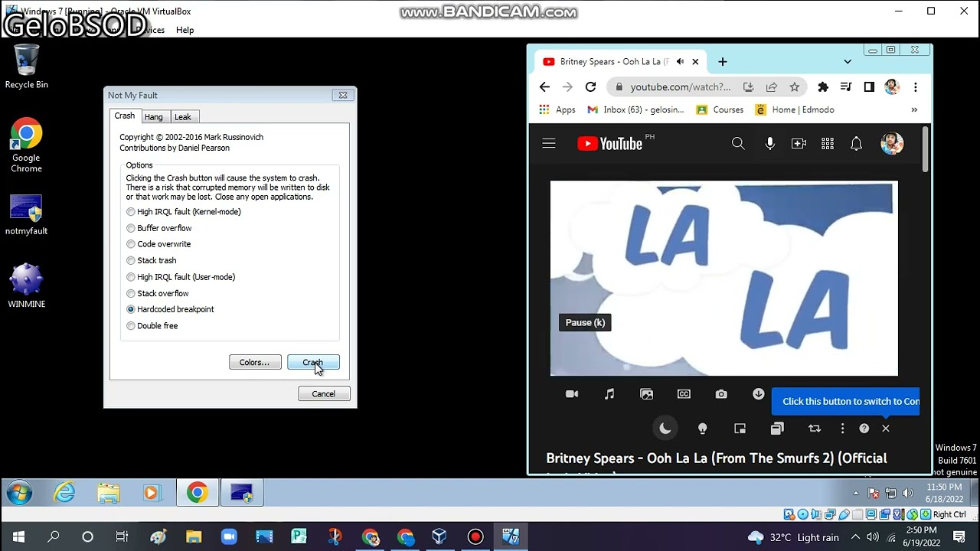Open the Windows 7 Start orb
Screen dimensions: 980x551
19,494
